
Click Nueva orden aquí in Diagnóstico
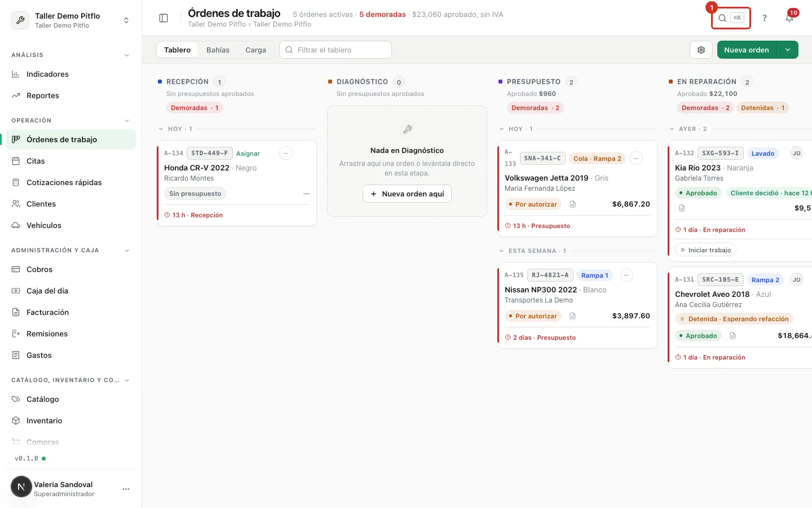(x=407, y=194)
